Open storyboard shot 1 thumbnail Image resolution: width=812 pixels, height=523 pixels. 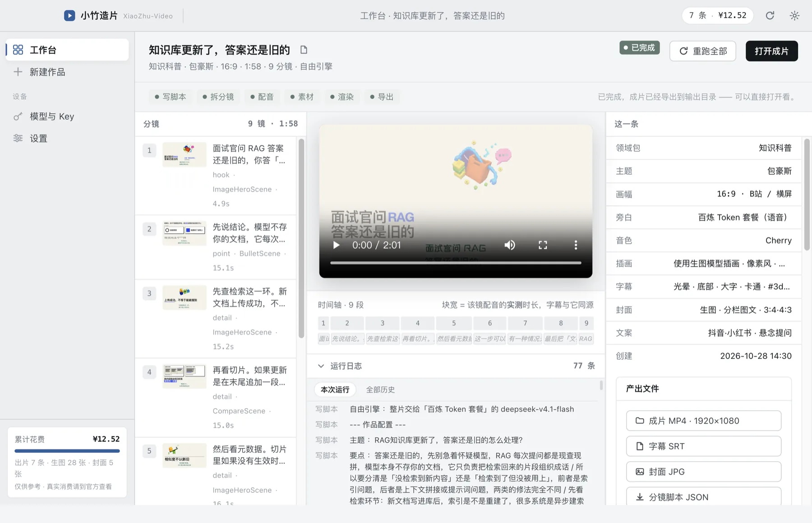[x=185, y=154]
